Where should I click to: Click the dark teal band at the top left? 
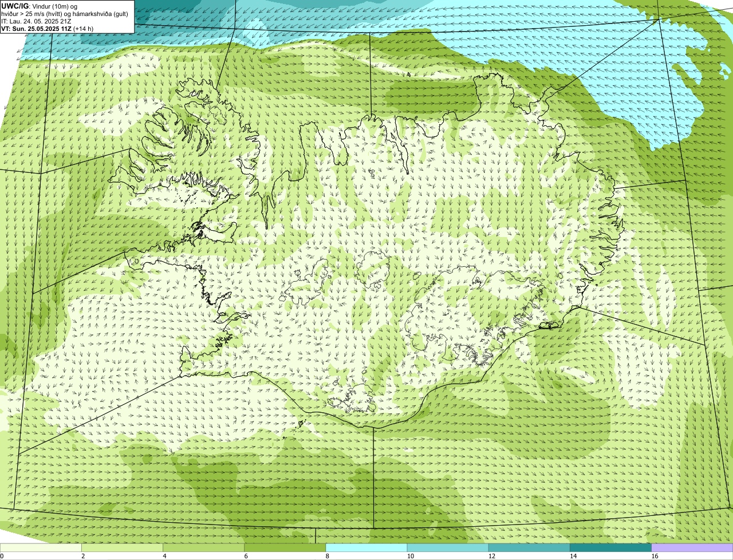183,7
